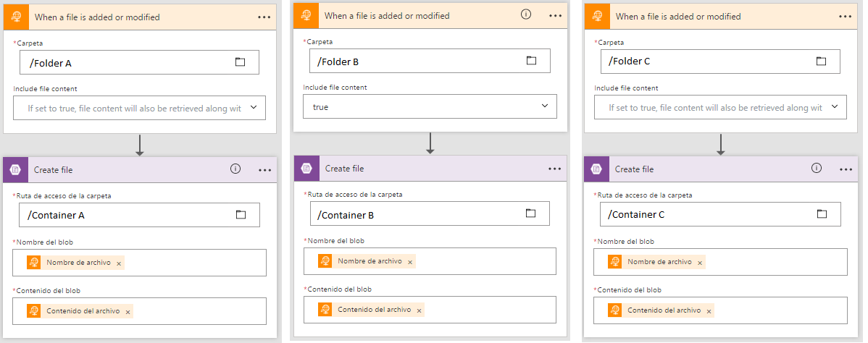Viewport: 868px width, 343px height.
Task: Remove Nombre de archivo token in Container C
Action: click(x=700, y=263)
